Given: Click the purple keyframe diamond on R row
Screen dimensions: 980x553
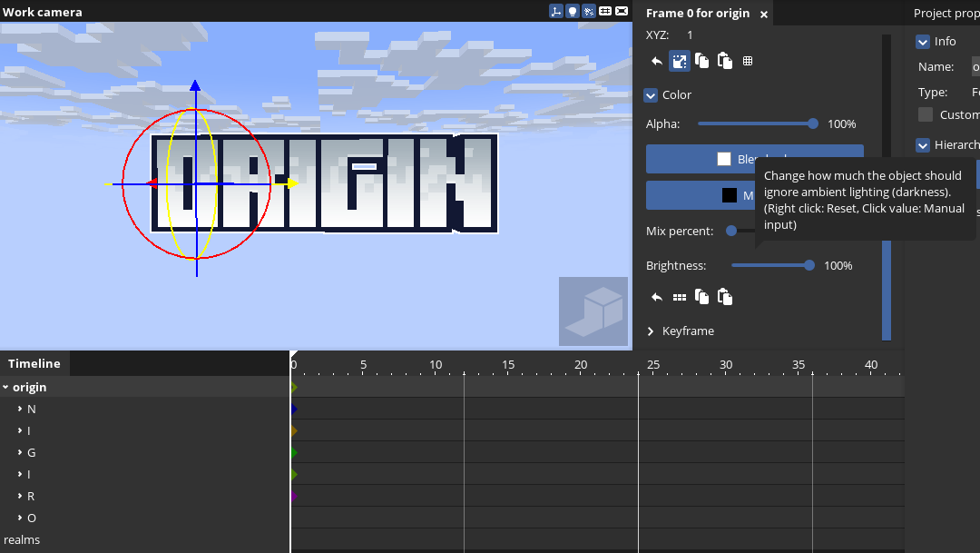Looking at the screenshot, I should 294,496.
